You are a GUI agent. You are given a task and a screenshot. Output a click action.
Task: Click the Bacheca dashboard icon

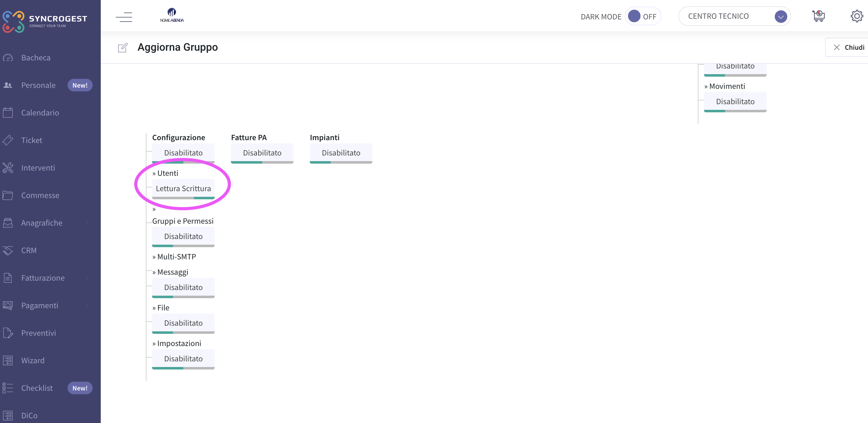click(x=8, y=58)
